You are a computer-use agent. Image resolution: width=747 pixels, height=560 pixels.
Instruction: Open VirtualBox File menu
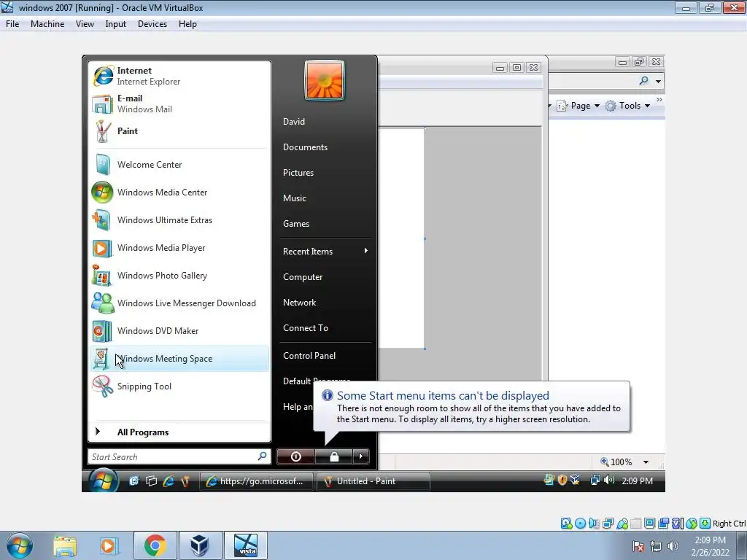click(12, 24)
